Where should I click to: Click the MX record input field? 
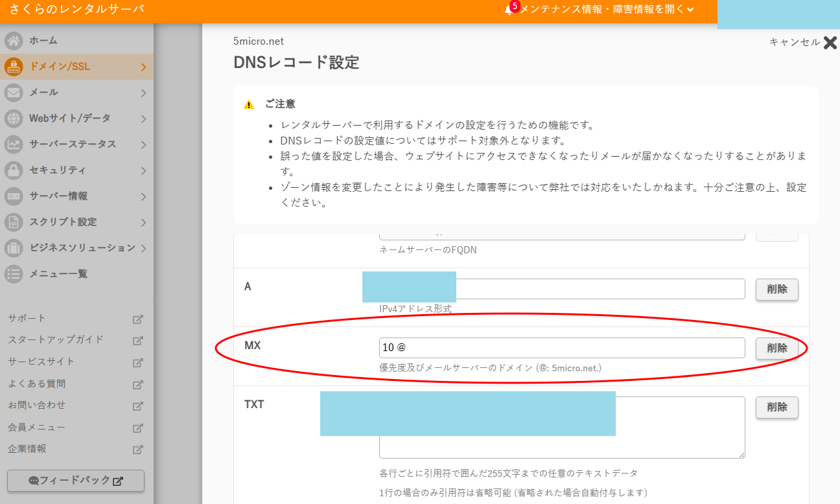click(x=561, y=348)
